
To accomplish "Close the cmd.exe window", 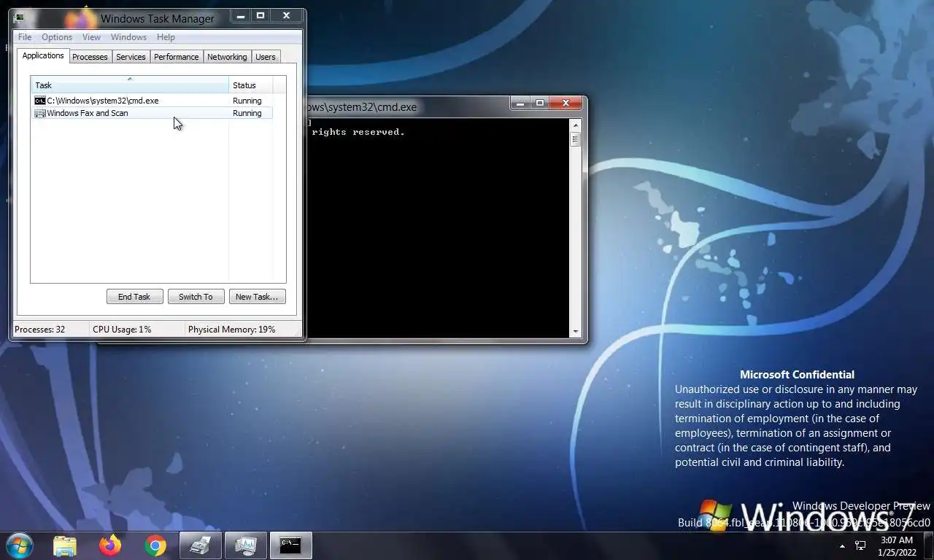I will 566,104.
